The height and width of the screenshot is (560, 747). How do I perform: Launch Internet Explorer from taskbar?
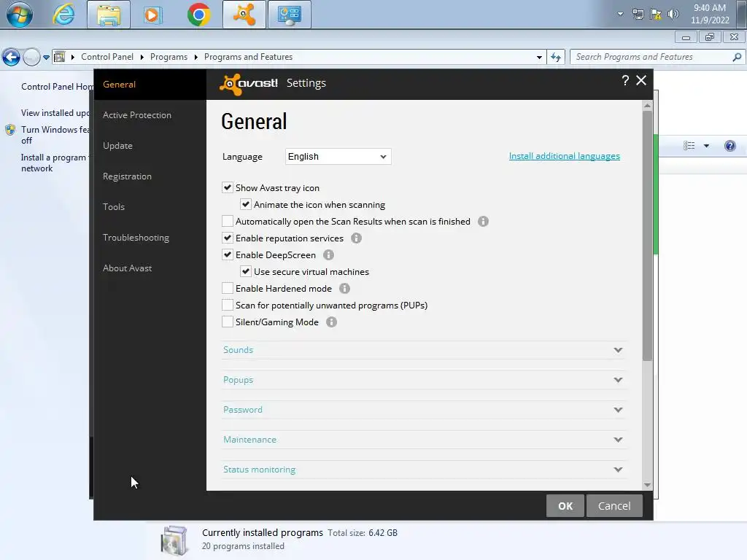[x=63, y=15]
